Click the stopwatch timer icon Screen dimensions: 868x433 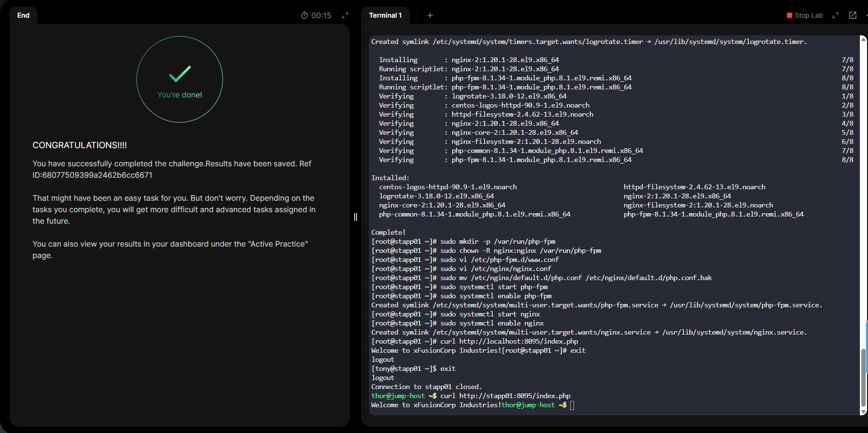304,15
